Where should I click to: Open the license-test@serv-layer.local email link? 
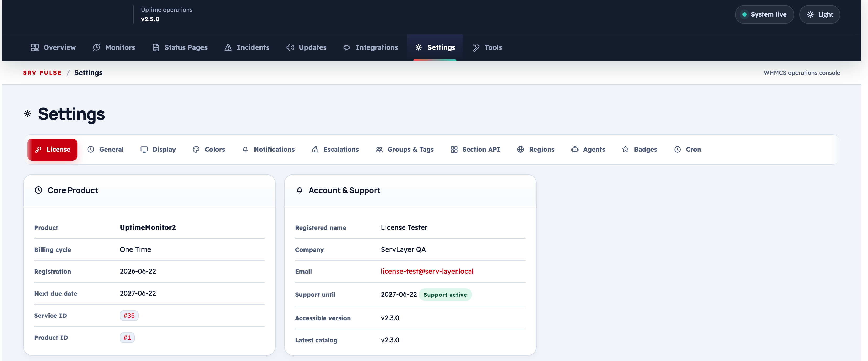pos(427,271)
